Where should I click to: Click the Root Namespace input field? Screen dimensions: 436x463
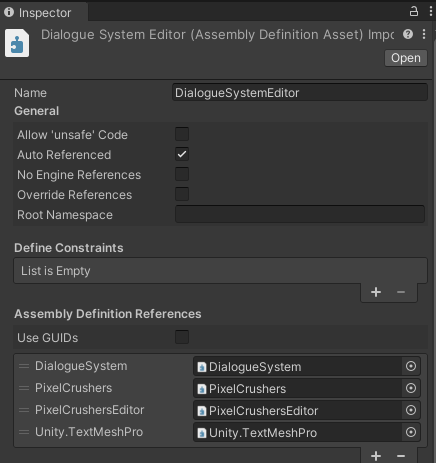coord(300,214)
